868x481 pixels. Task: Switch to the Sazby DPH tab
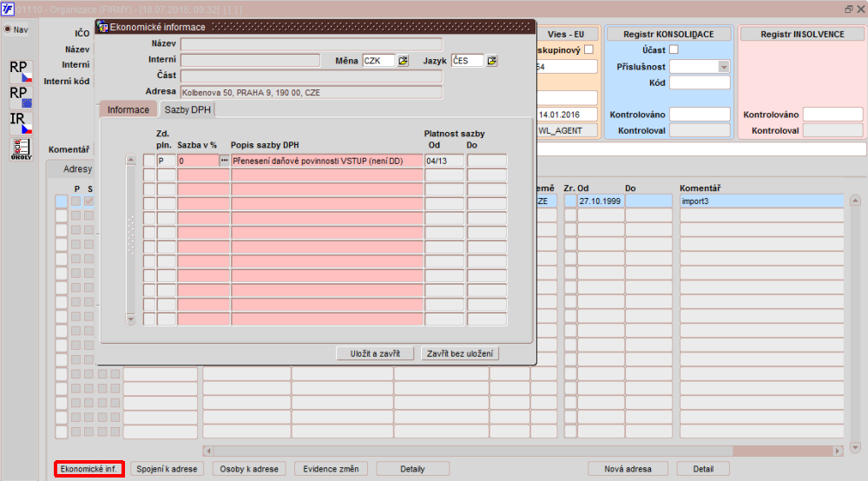[187, 109]
